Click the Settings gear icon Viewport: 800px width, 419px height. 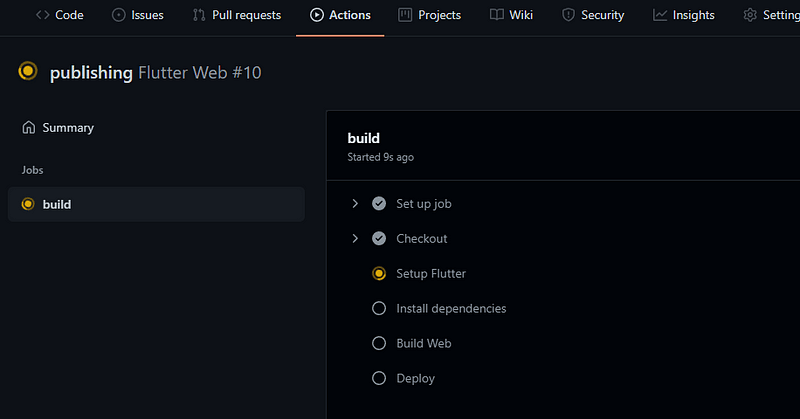(x=750, y=15)
